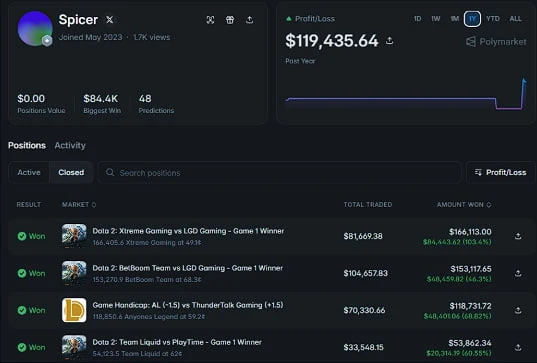Click the TOTAL TRADED column header
This screenshot has height=363, width=537.
point(368,204)
